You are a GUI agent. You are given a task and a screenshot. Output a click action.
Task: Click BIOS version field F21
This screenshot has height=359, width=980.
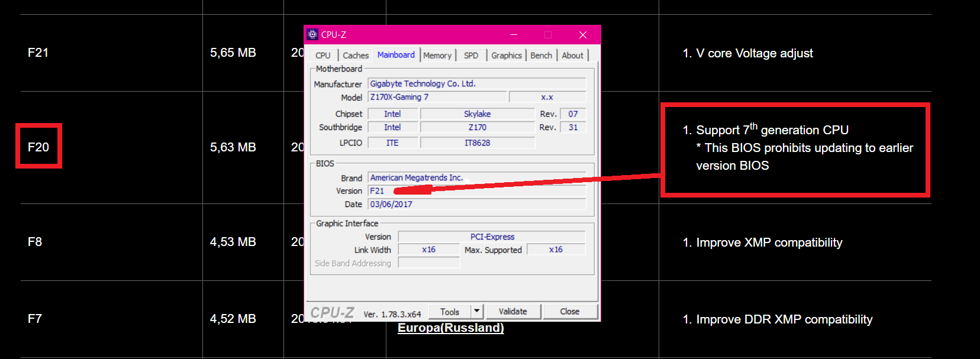point(477,190)
